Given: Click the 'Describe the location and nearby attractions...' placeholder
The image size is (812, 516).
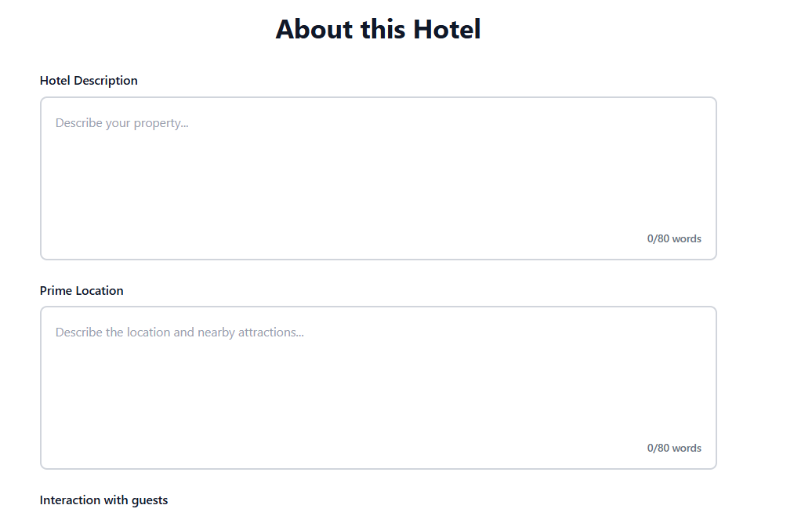Looking at the screenshot, I should [179, 332].
